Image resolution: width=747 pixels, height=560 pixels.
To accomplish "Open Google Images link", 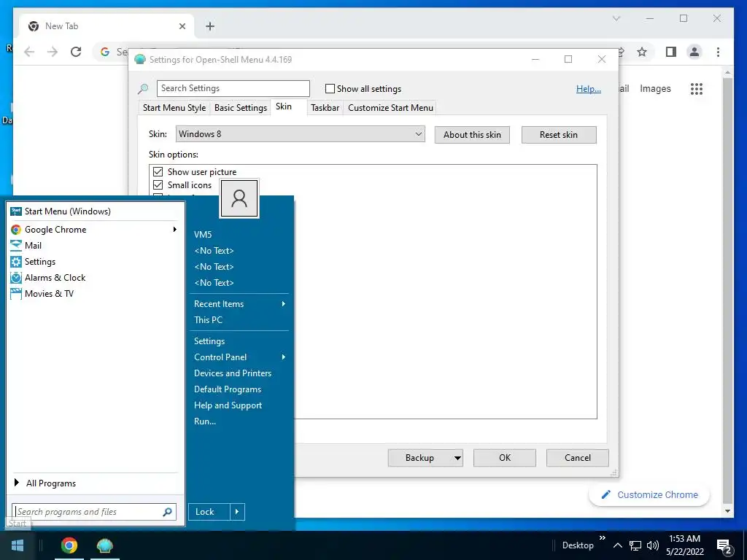I will click(655, 88).
